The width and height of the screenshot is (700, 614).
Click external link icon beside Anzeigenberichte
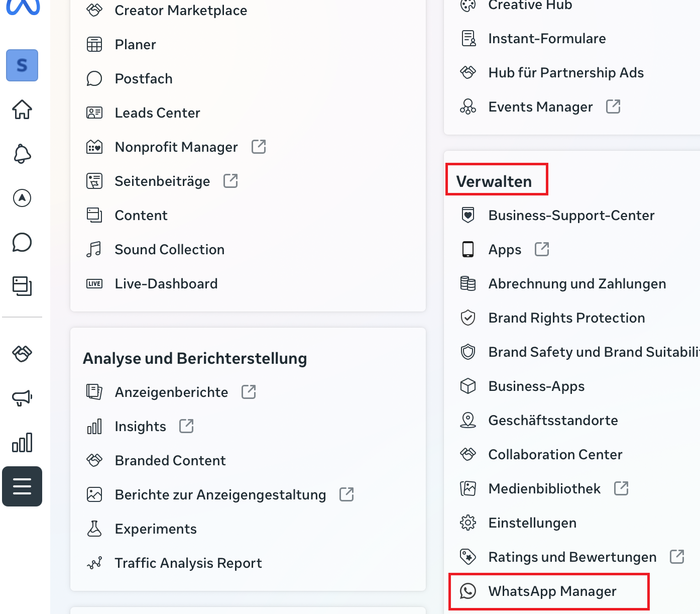(x=249, y=392)
